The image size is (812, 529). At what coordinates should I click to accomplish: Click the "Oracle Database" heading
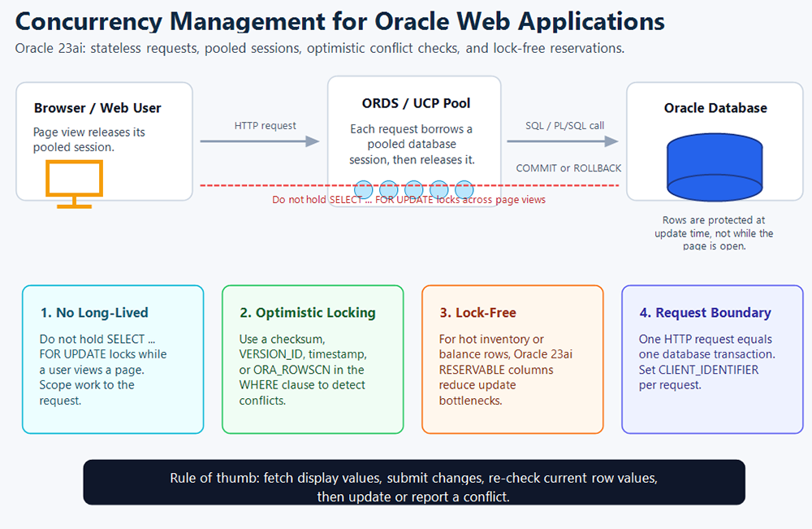(x=715, y=108)
